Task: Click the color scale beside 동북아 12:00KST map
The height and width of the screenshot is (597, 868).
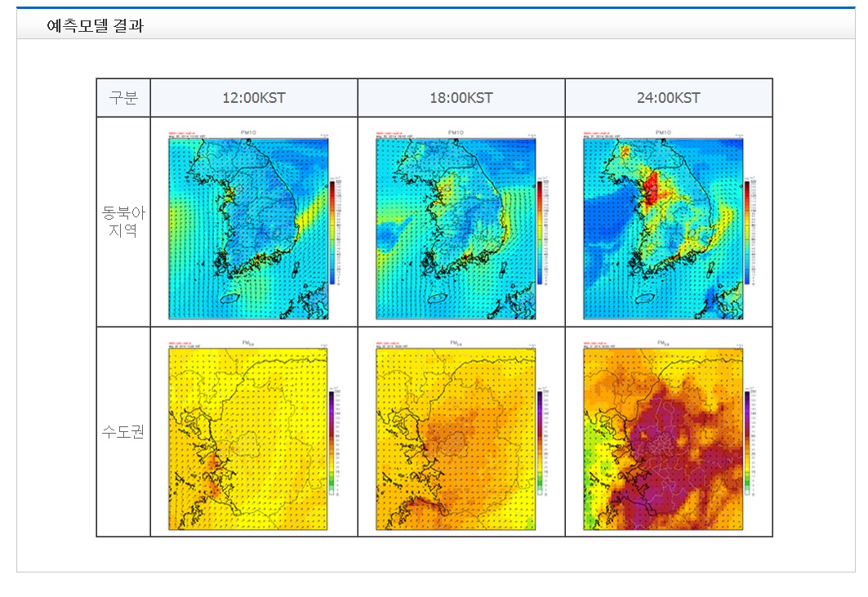Action: (x=333, y=233)
